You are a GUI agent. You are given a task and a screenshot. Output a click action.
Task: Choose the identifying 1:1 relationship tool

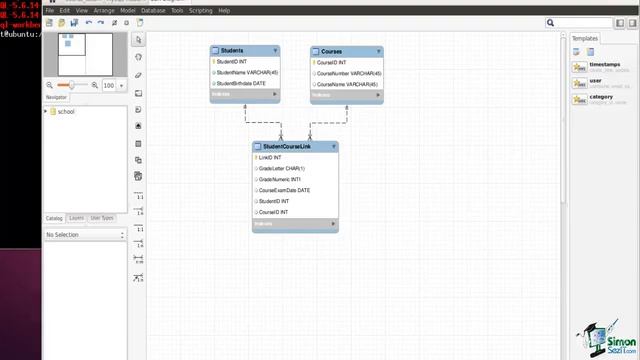pyautogui.click(x=138, y=227)
